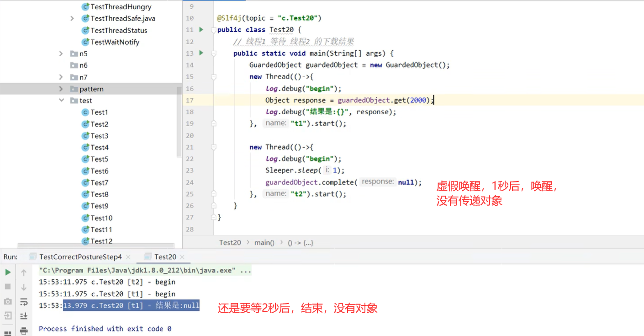Run main method from line 13 gutter
The image size is (644, 336).
click(201, 53)
